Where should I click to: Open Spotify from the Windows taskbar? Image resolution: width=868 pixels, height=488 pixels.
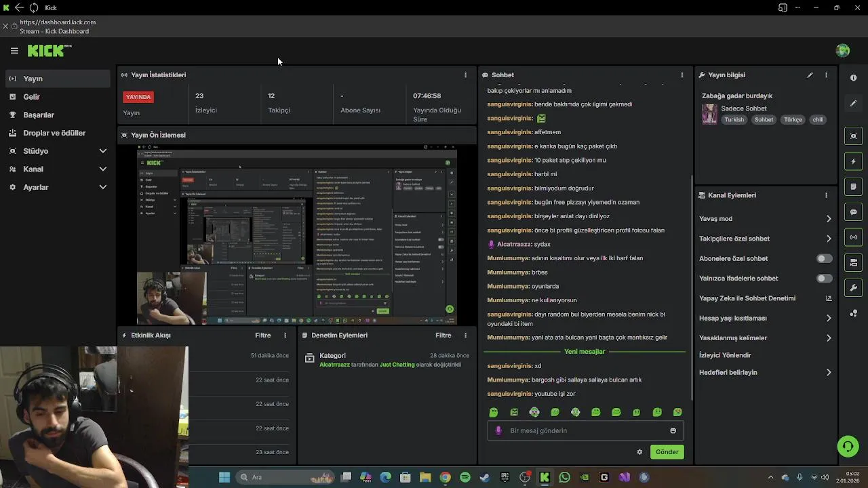click(465, 477)
